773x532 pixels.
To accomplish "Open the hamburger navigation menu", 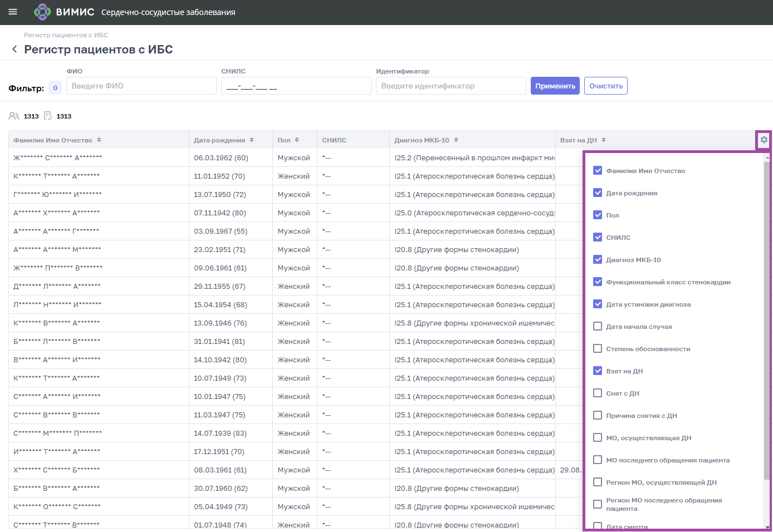I will [x=13, y=12].
